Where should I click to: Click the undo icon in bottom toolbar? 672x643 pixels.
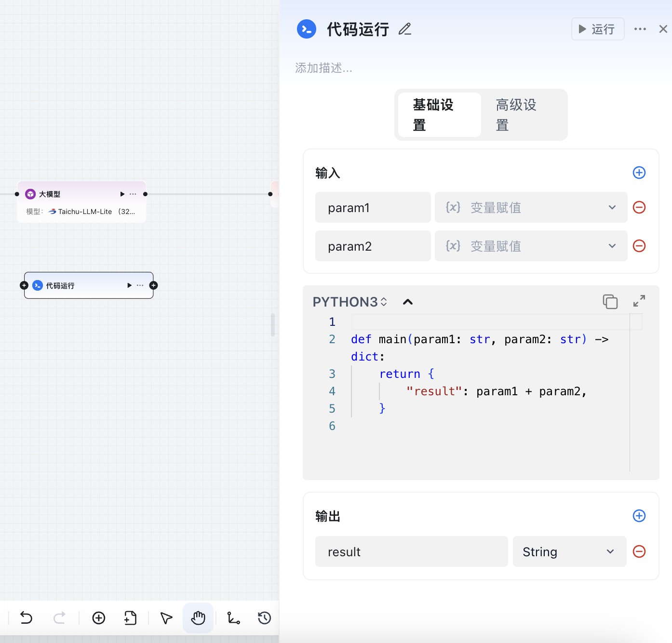coord(27,617)
